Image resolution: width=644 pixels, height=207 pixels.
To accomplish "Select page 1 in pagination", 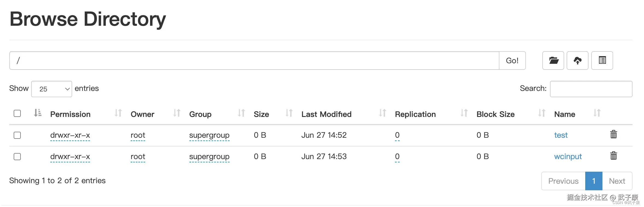I will coord(593,181).
